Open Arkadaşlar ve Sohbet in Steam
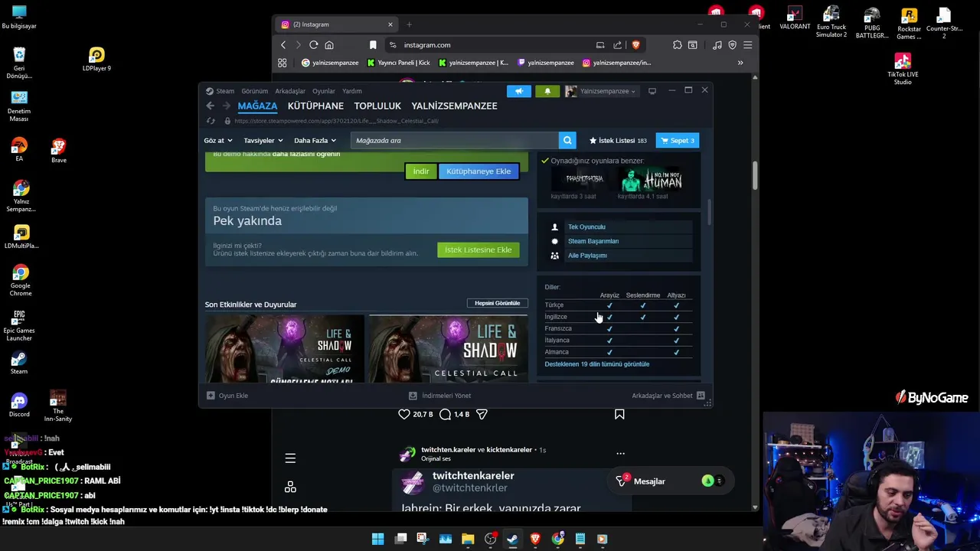Image resolution: width=980 pixels, height=551 pixels. click(668, 396)
